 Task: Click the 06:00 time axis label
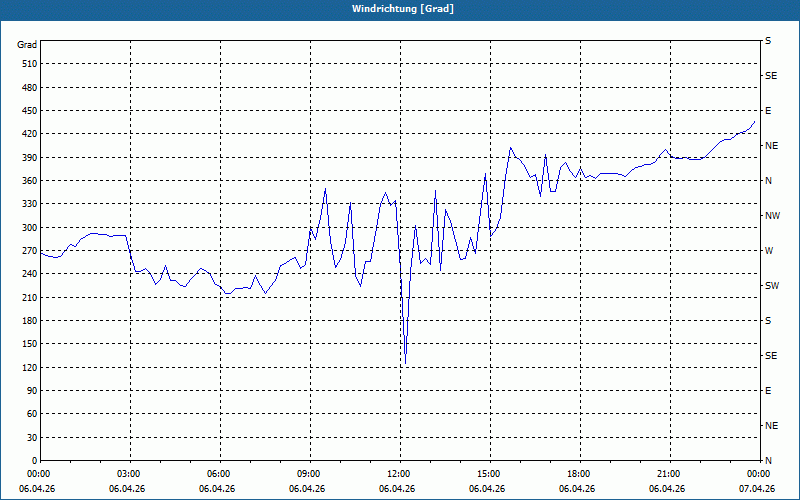pos(220,474)
